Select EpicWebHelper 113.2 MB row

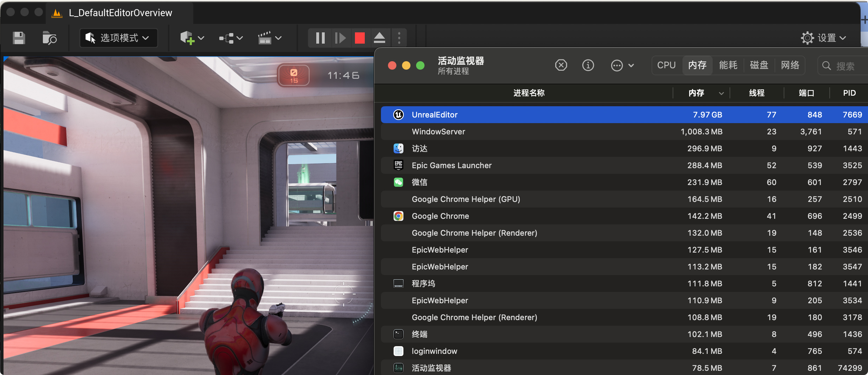(624, 267)
